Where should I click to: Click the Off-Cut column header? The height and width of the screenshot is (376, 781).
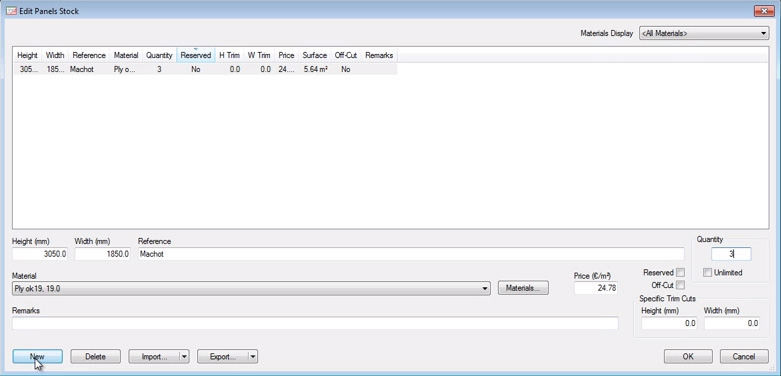[x=346, y=55]
